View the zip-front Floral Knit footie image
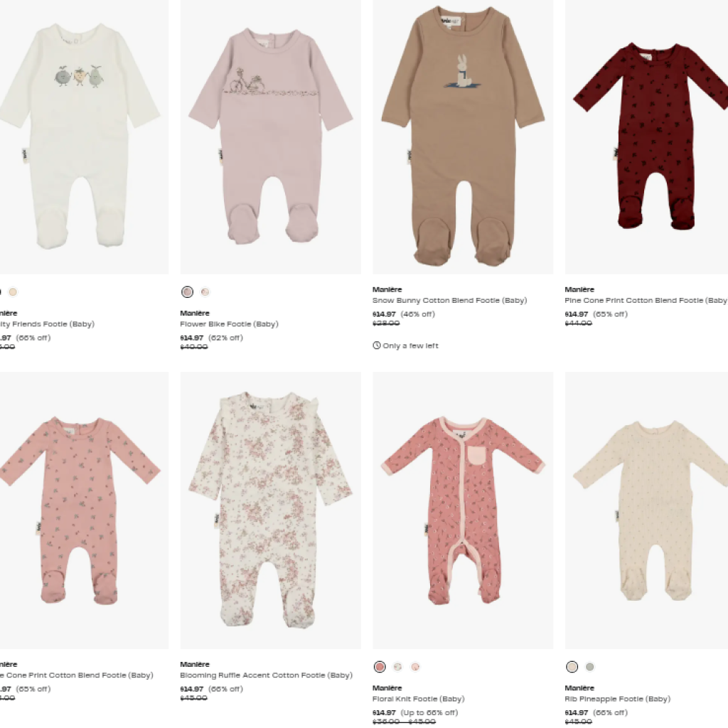This screenshot has height=728, width=728. tap(463, 510)
